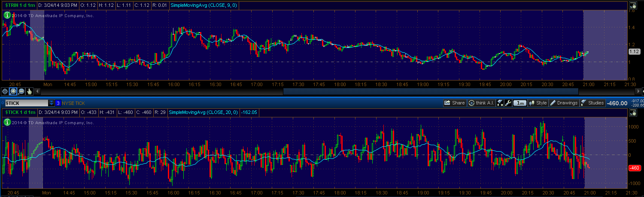Click the -162.05 moving average value
The height and width of the screenshot is (197, 644).
(249, 112)
